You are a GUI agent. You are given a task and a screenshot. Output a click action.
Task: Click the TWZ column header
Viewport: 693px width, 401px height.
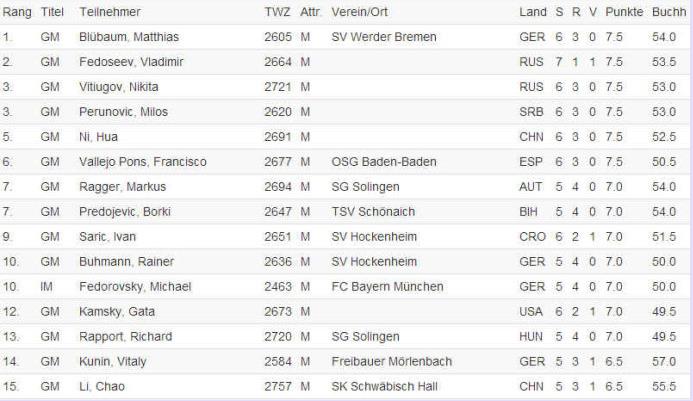pos(277,12)
